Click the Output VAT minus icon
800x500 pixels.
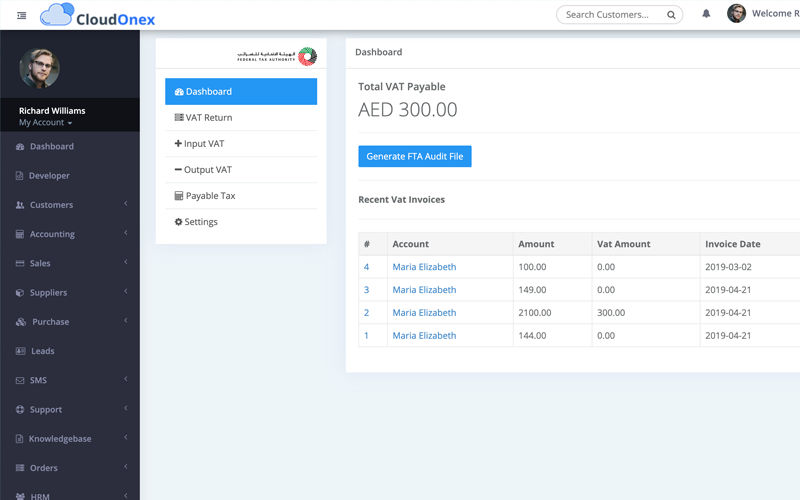point(178,169)
